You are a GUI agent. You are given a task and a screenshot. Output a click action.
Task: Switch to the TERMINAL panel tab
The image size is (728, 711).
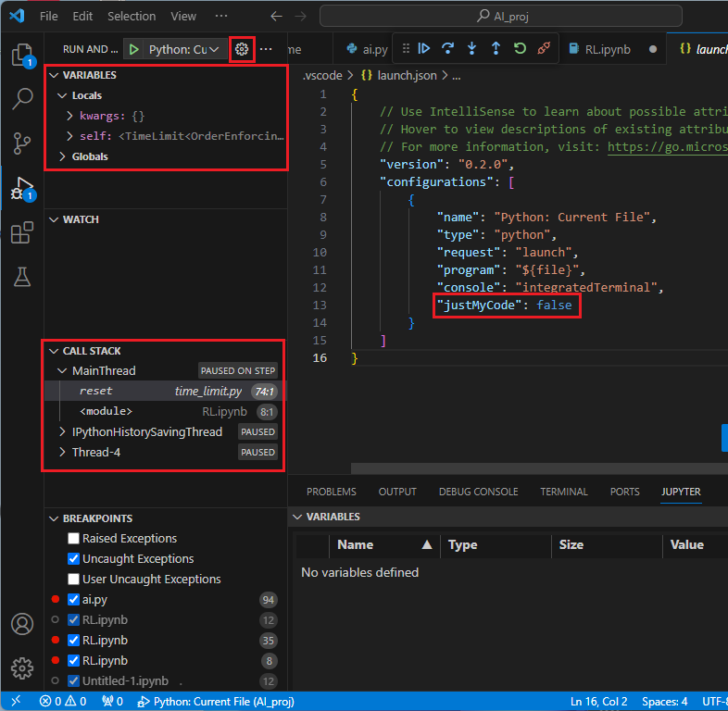click(x=564, y=492)
